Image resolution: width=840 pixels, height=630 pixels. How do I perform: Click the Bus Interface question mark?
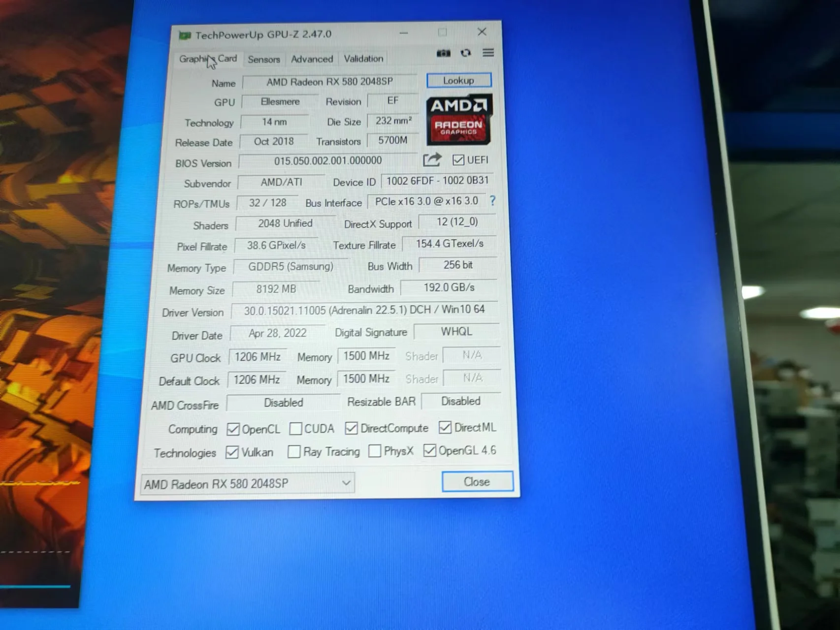pos(492,200)
